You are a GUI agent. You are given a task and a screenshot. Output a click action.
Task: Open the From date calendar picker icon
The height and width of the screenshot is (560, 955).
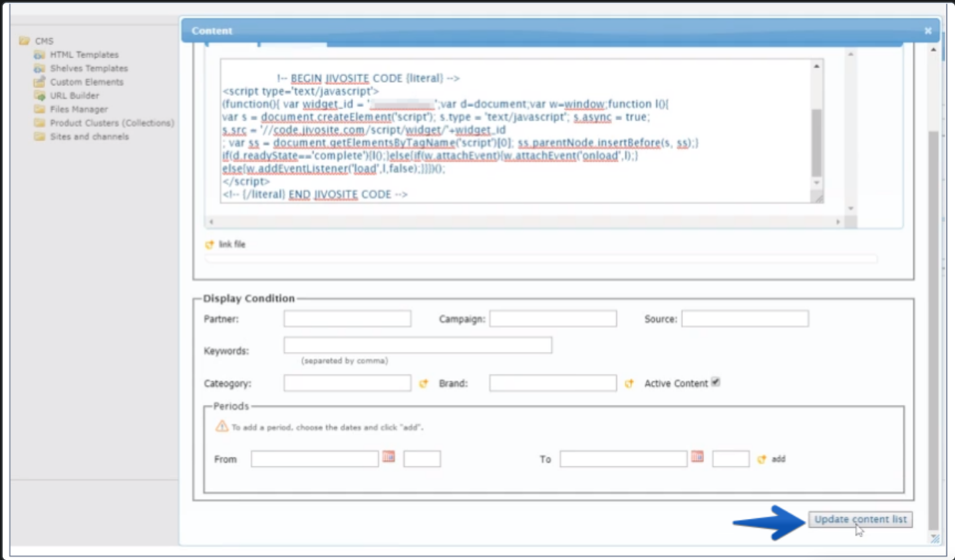[389, 457]
